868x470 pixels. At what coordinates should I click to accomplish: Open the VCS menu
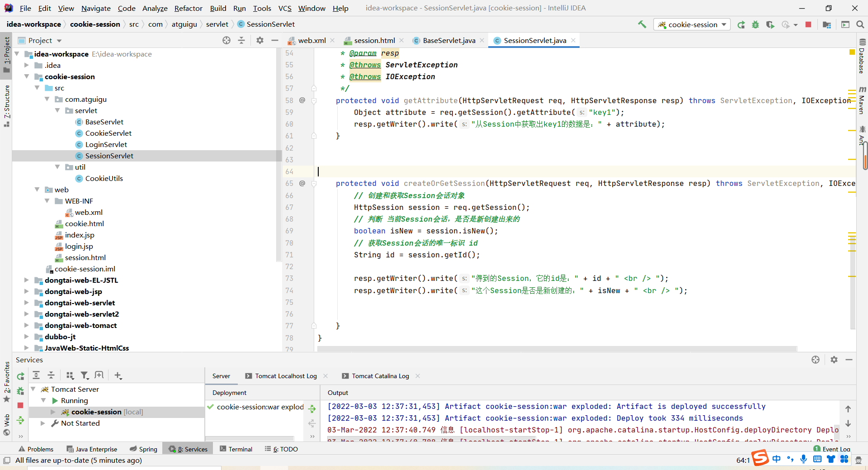click(x=285, y=8)
